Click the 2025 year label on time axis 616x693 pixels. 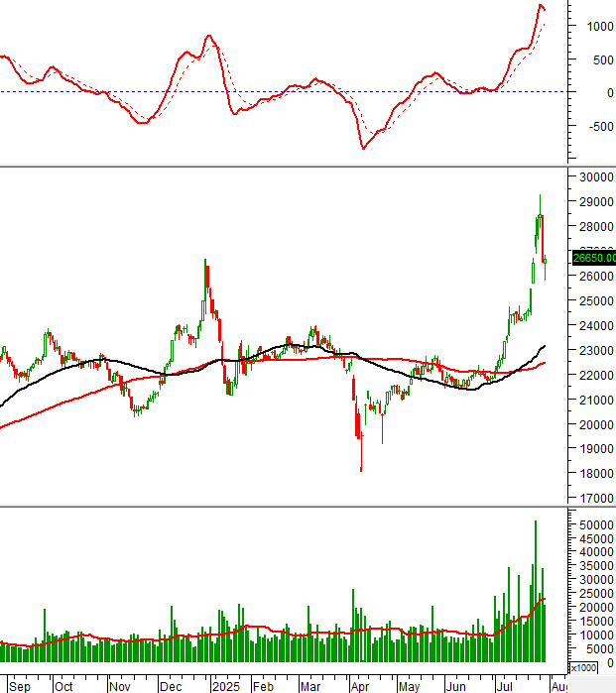pyautogui.click(x=226, y=686)
